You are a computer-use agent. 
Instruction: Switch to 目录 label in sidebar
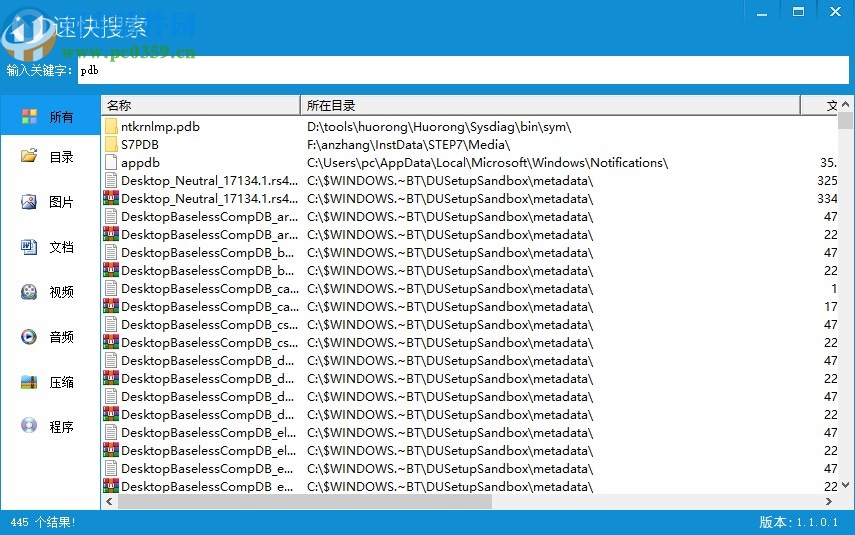click(x=61, y=157)
